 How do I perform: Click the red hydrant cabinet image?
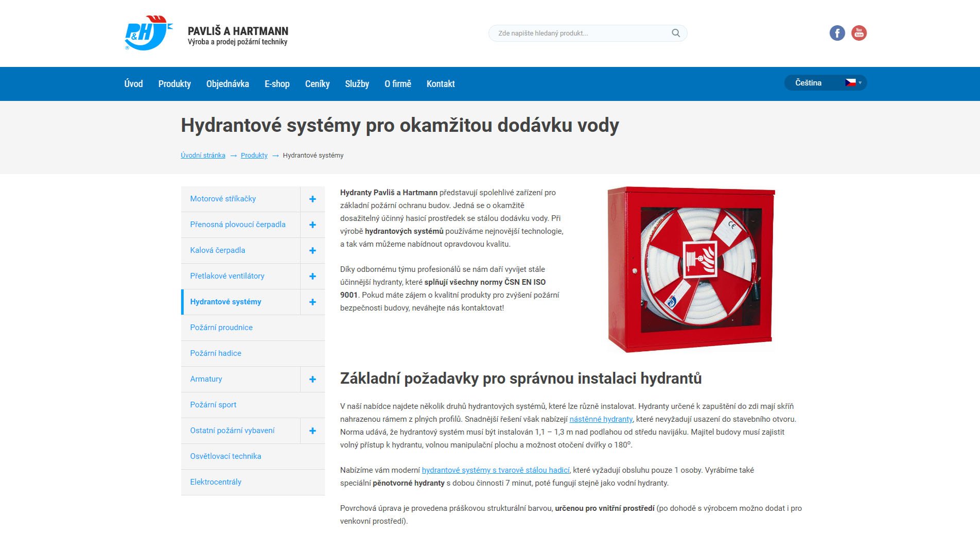691,269
